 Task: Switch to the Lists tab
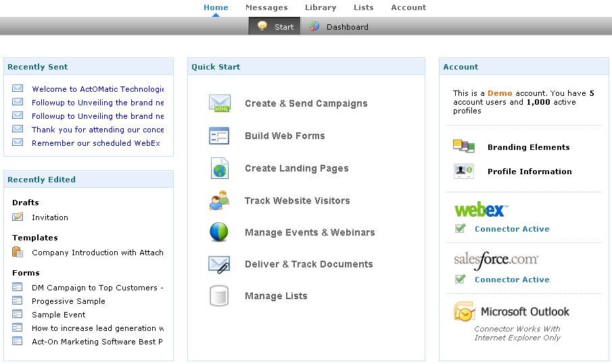[x=363, y=7]
